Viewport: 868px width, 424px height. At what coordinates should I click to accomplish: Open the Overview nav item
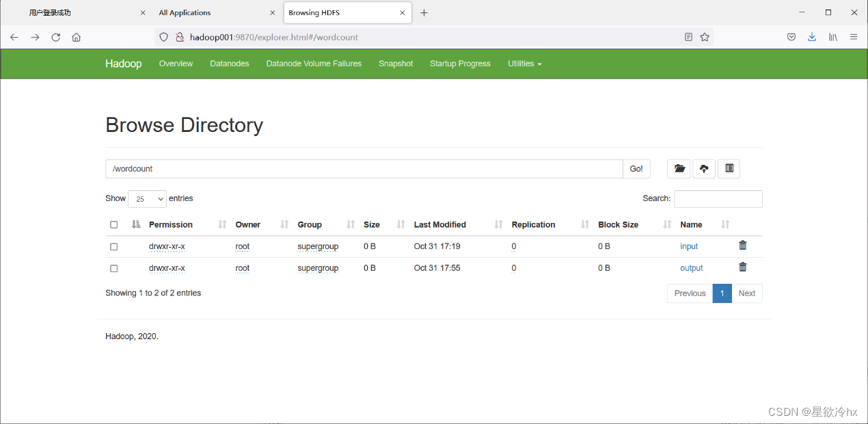(x=176, y=64)
